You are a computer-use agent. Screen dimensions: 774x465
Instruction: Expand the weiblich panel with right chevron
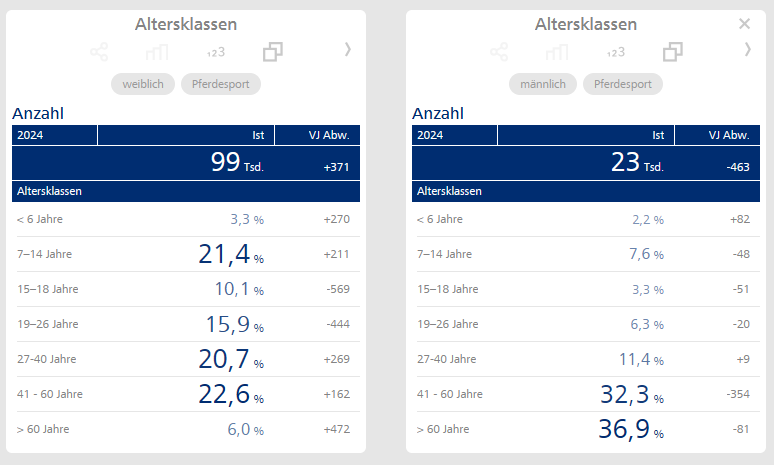347,49
